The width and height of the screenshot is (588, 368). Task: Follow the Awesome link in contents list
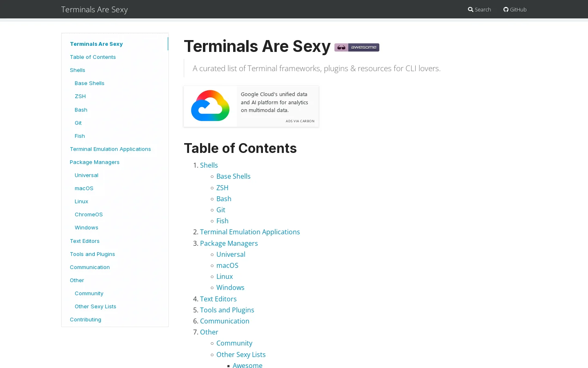pyautogui.click(x=247, y=366)
